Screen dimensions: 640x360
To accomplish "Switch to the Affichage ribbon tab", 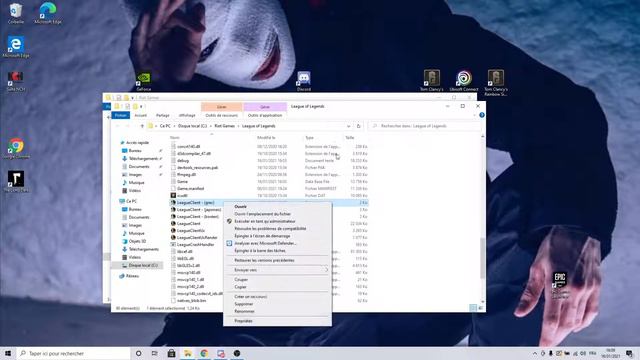I will pos(187,116).
